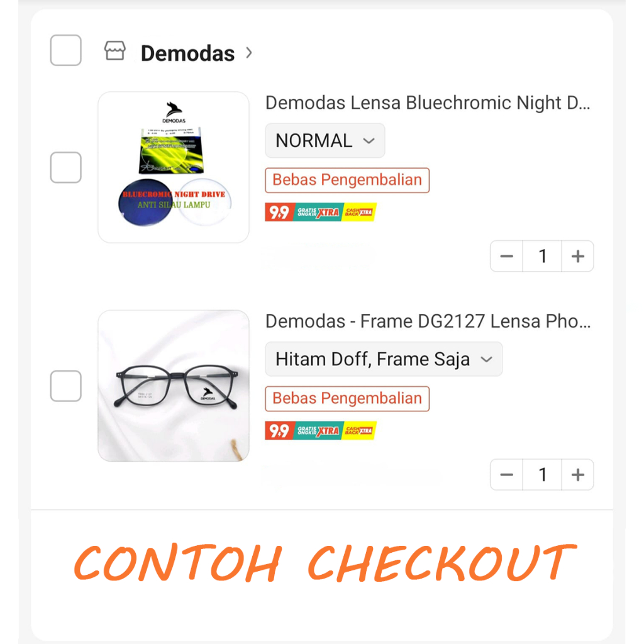
Task: Decrease quantity of Frame DG2127
Action: point(507,475)
